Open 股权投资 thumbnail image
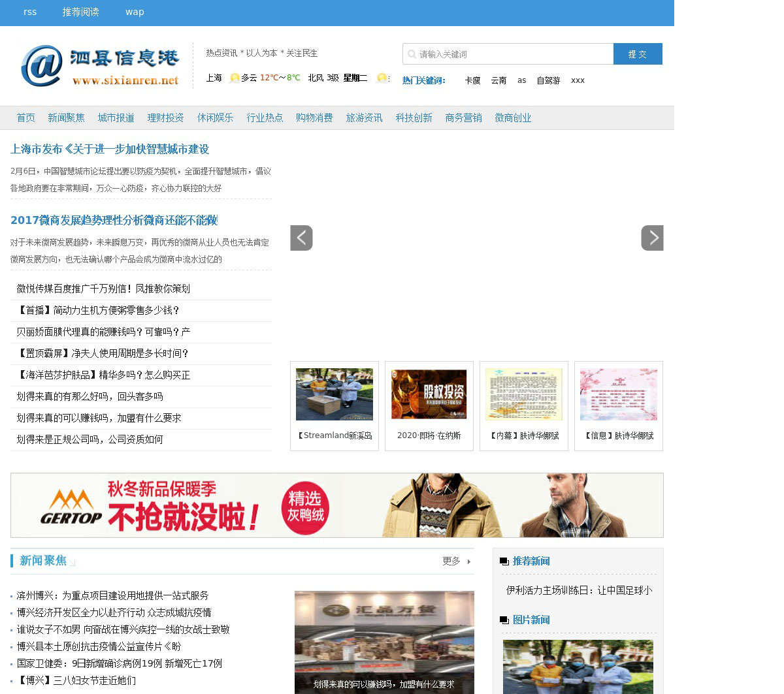The width and height of the screenshot is (784, 694). pyautogui.click(x=429, y=394)
